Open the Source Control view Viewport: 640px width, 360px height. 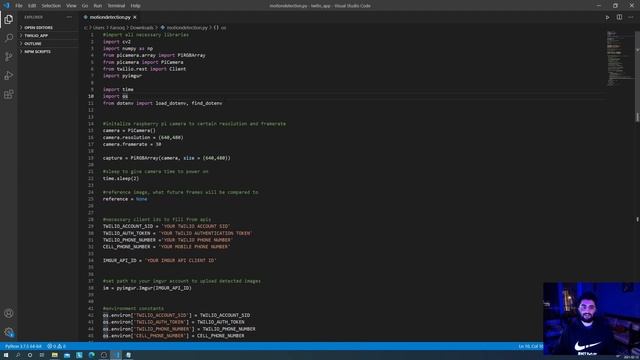[x=9, y=57]
